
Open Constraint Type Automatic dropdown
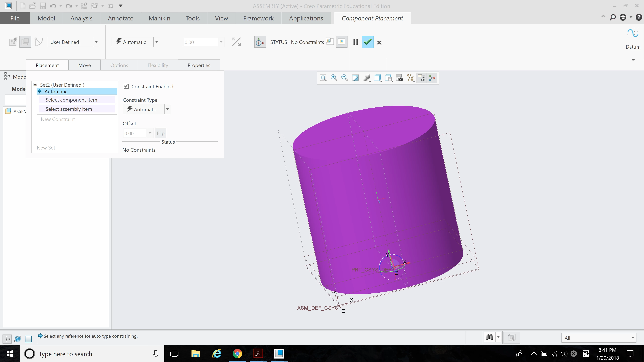coord(168,109)
